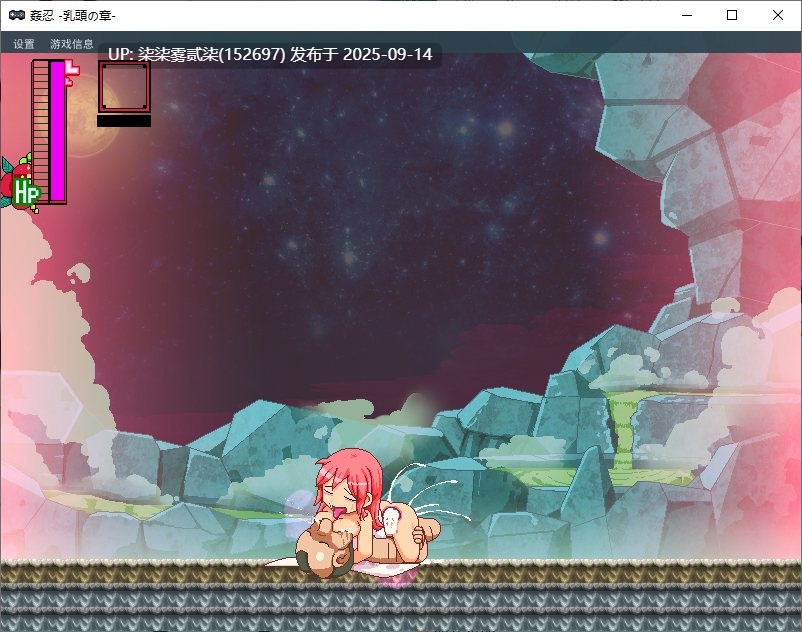Viewport: 802px width, 632px height.
Task: Close the game window
Action: tap(778, 15)
